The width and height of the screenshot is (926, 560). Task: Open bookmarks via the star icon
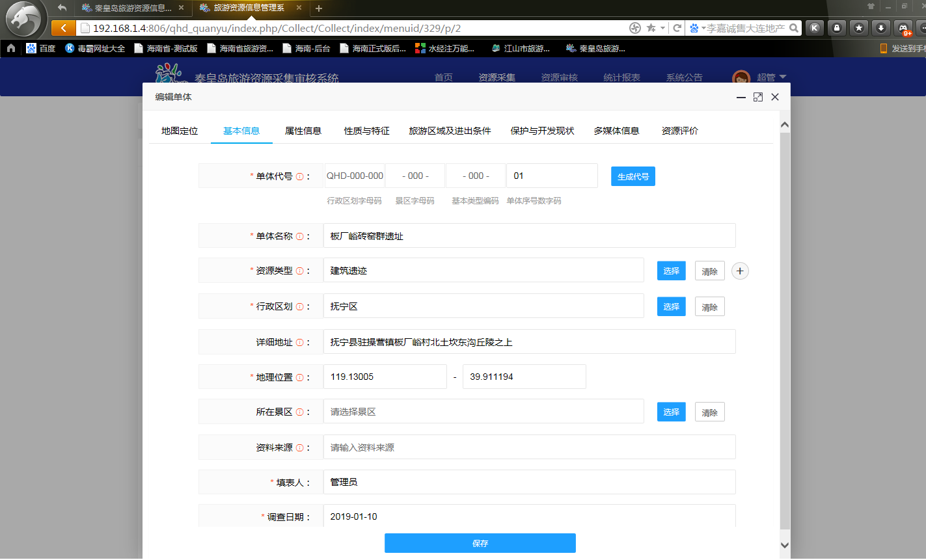coord(858,27)
